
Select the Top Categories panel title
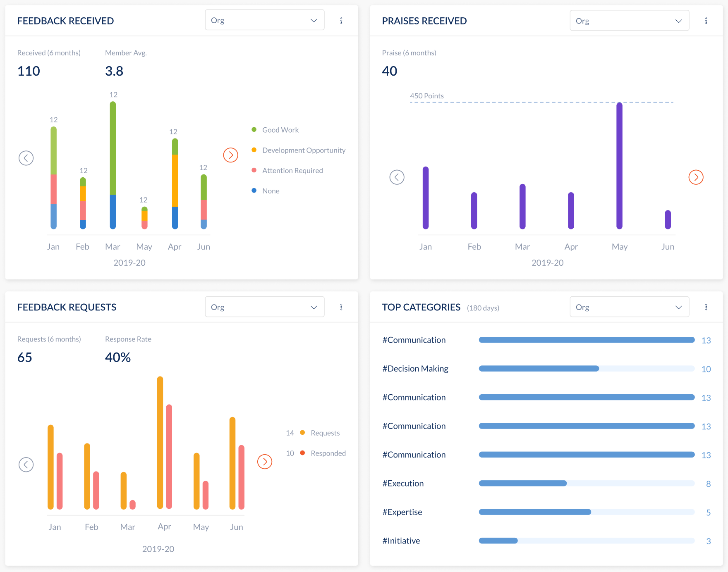click(x=421, y=307)
